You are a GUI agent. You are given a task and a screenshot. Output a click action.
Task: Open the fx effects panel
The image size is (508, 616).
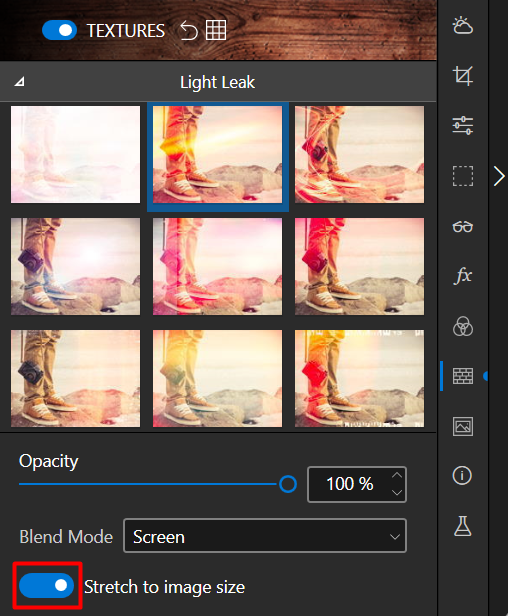point(462,276)
